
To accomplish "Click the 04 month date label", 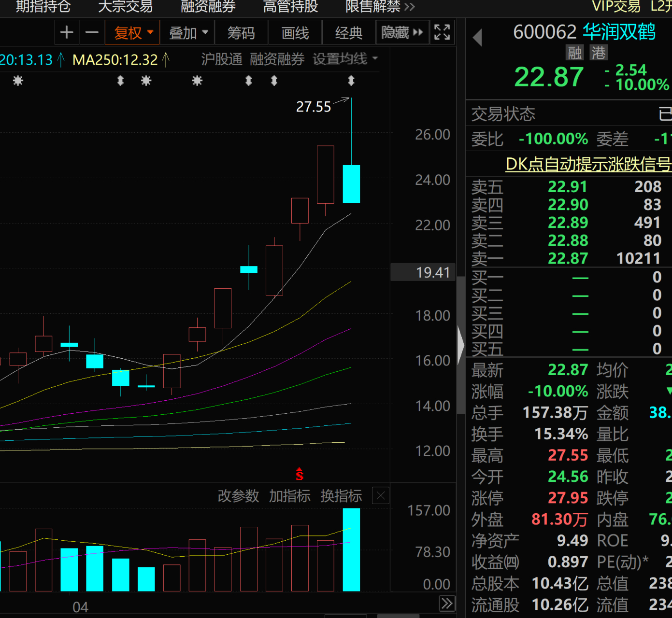I will click(x=80, y=607).
